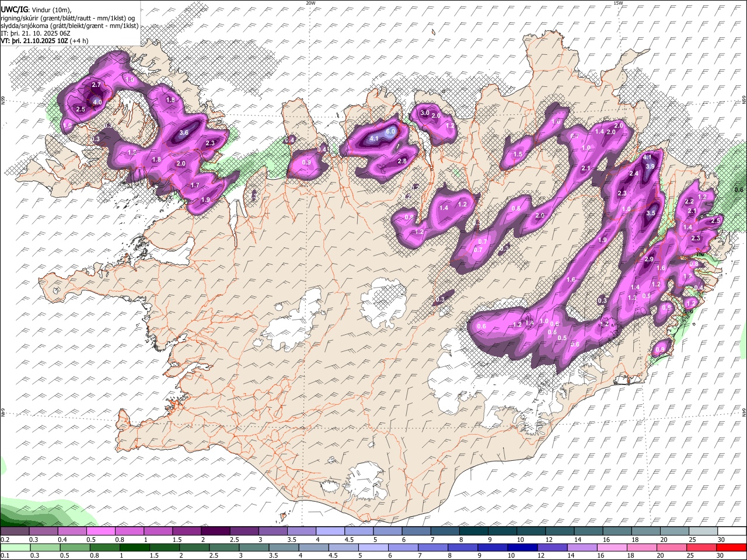This screenshot has height=560, width=747.
Task: Pick the light pink 16–18 swatch, lower scale
Action: (612, 548)
